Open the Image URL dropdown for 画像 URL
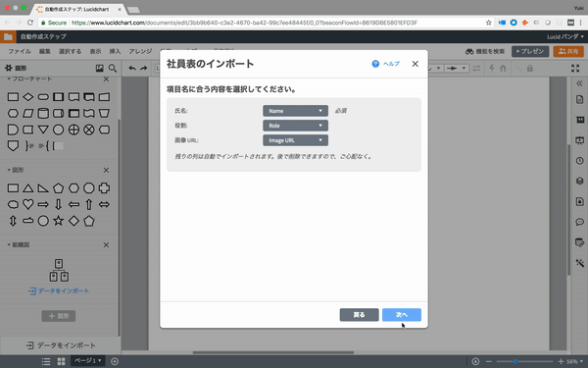The image size is (588, 368). (295, 140)
